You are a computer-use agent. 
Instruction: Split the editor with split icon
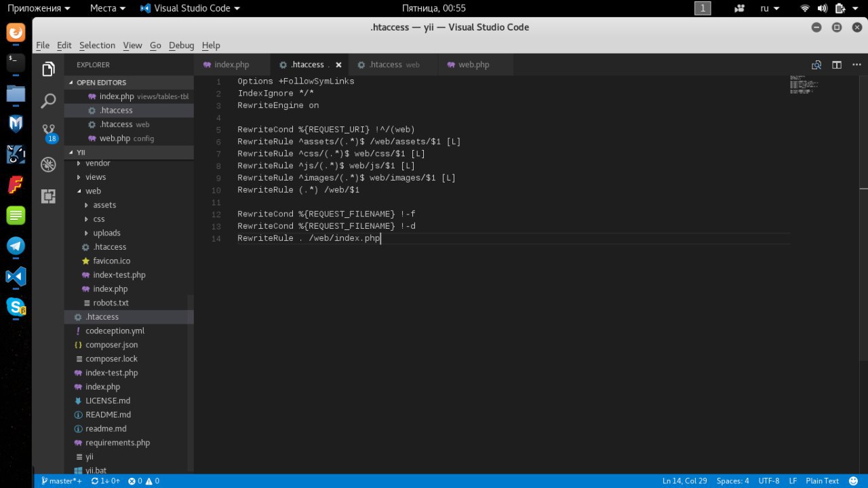point(837,65)
